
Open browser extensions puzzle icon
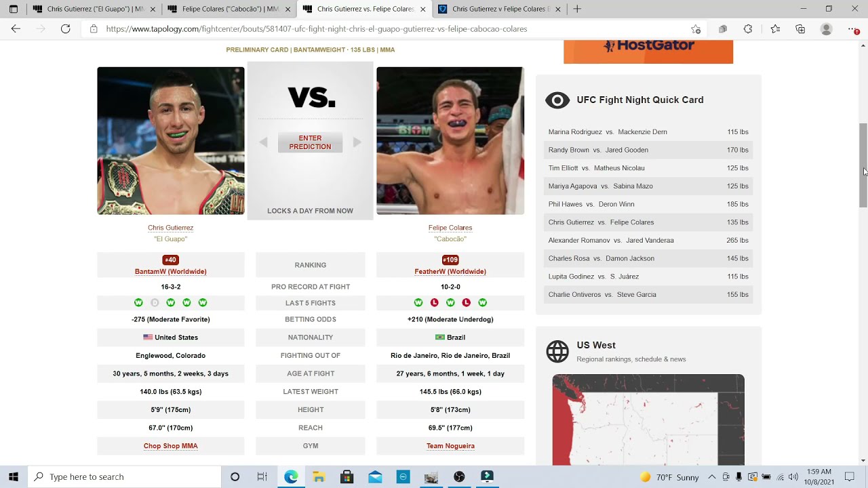click(x=748, y=29)
